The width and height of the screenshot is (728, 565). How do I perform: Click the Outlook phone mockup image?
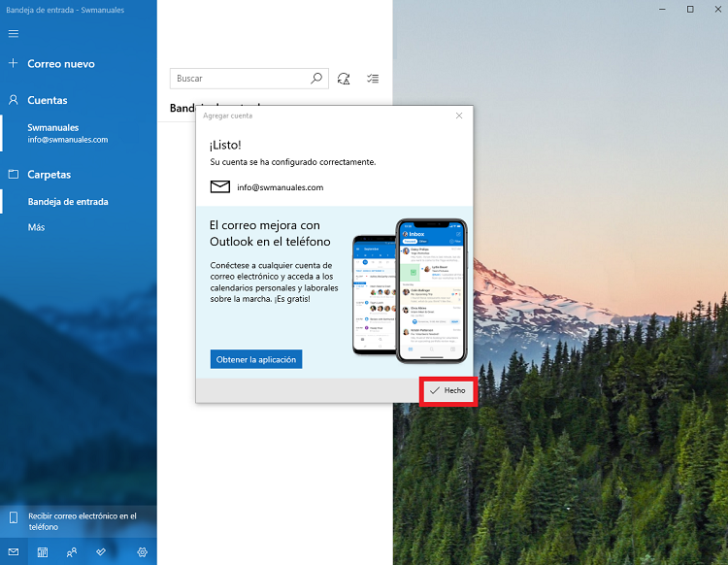pos(410,291)
